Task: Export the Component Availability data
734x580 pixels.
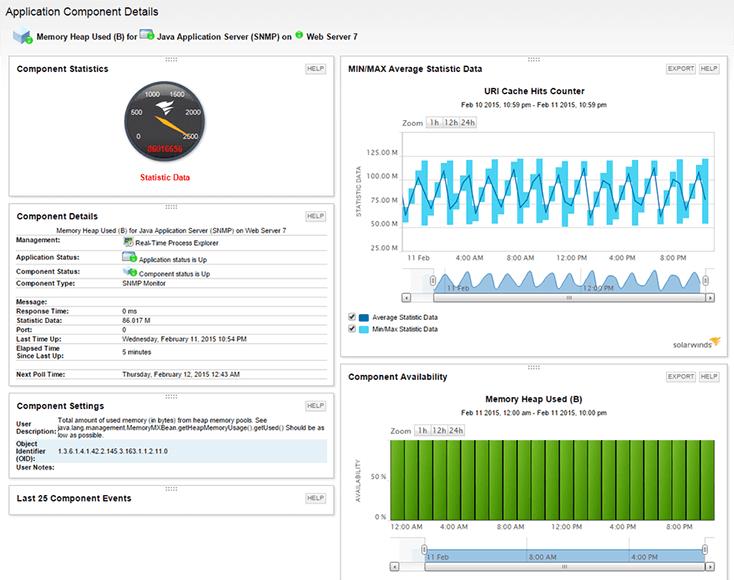Action: click(681, 377)
